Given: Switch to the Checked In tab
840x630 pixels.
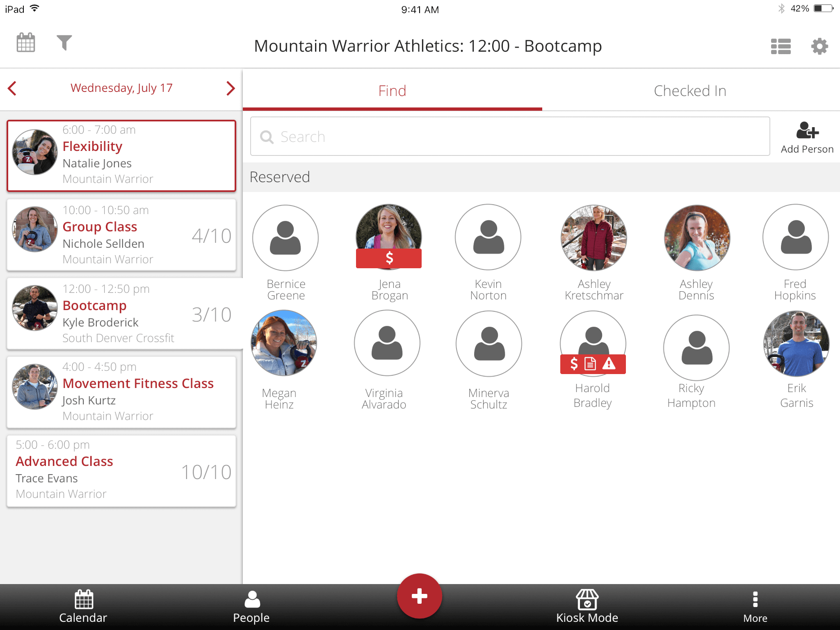Looking at the screenshot, I should point(690,91).
